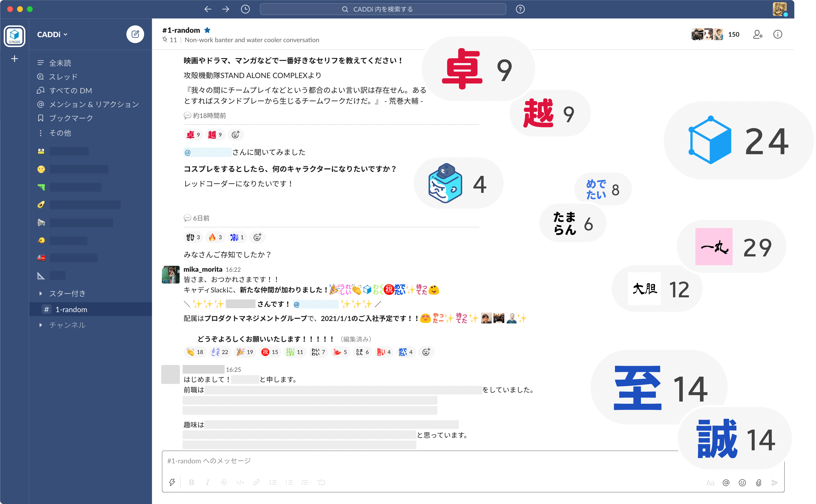The image size is (816, 504).
Task: Toggle the 卓 reaction with count 9
Action: [193, 135]
